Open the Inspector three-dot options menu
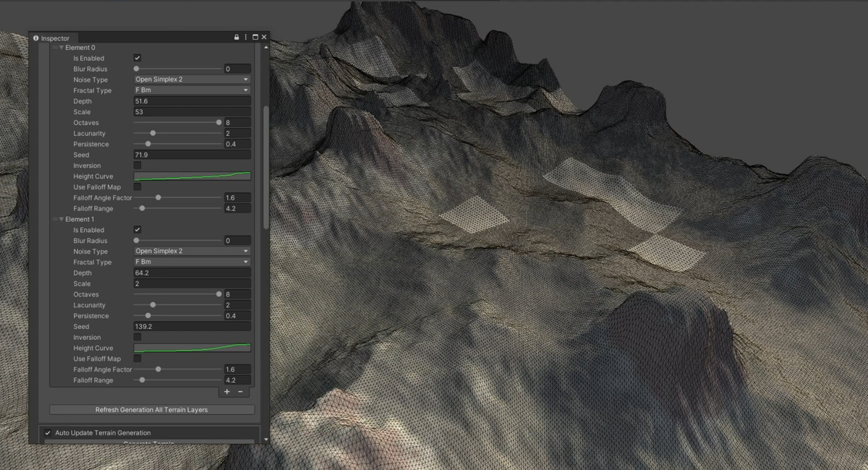The height and width of the screenshot is (470, 868). pos(246,37)
